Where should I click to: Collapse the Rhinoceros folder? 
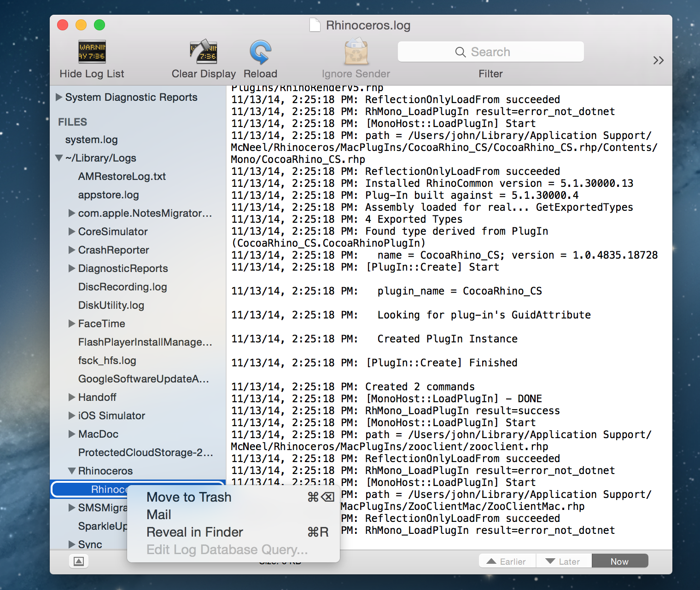(x=72, y=471)
